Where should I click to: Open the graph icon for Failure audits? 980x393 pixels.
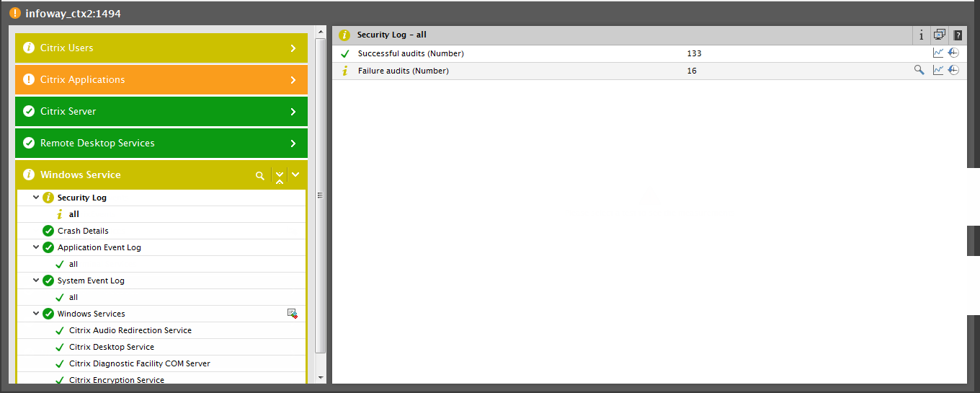click(937, 71)
